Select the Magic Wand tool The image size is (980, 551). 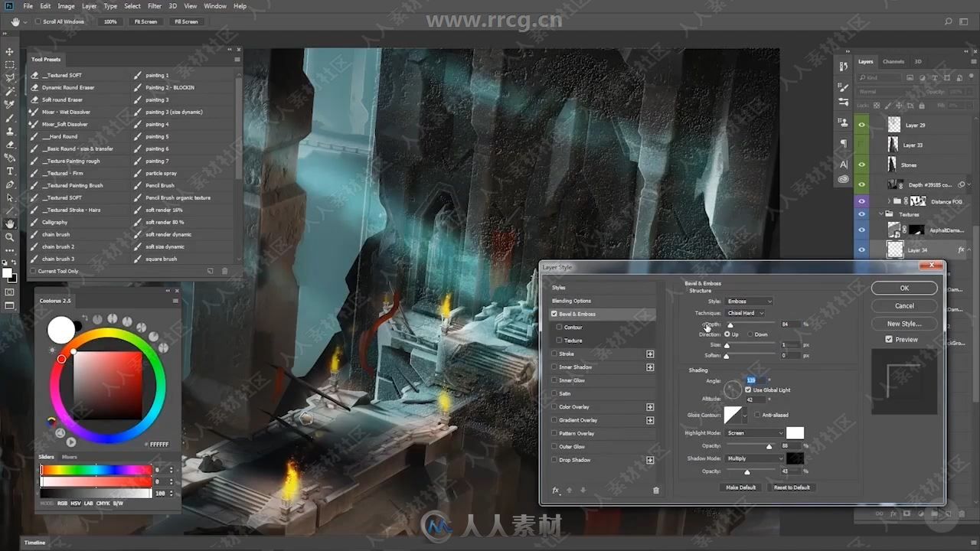(10, 91)
